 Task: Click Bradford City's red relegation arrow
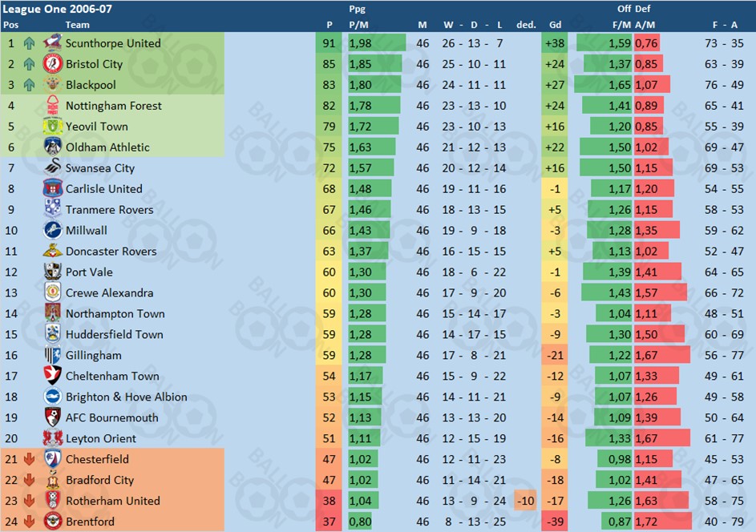click(x=30, y=479)
